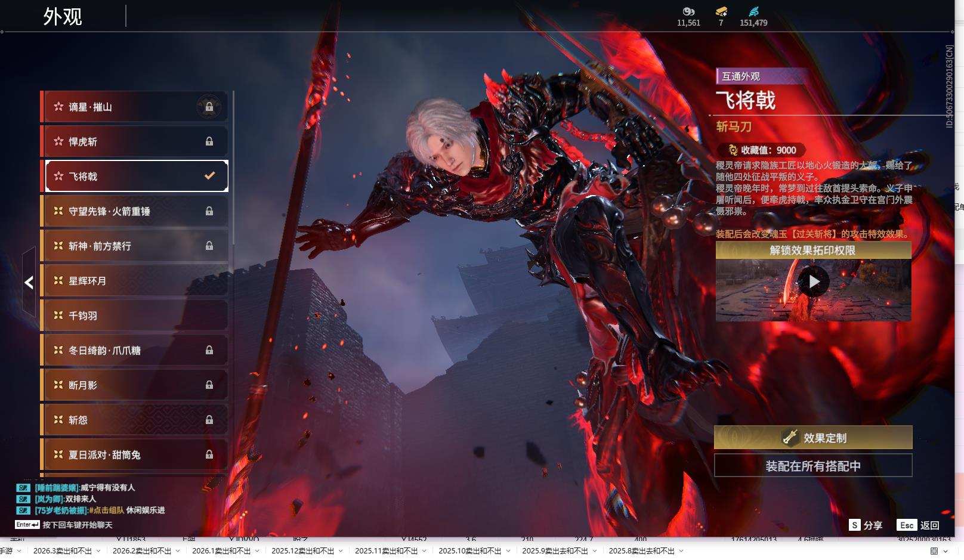Click the #点击组队 team invite link

[x=106, y=510]
